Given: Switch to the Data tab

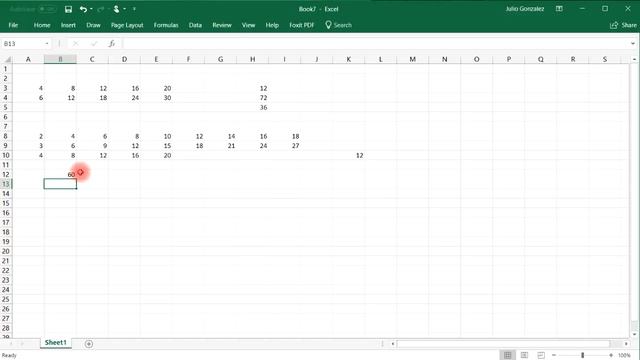Looking at the screenshot, I should pos(195,25).
